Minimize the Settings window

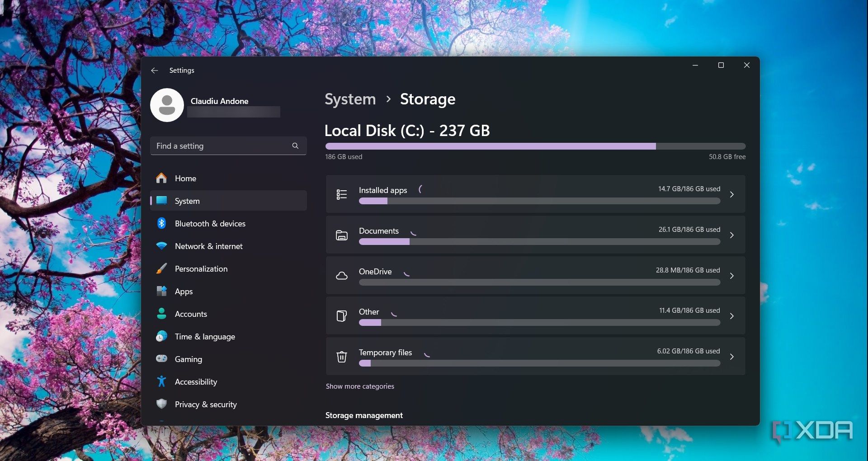(x=695, y=66)
